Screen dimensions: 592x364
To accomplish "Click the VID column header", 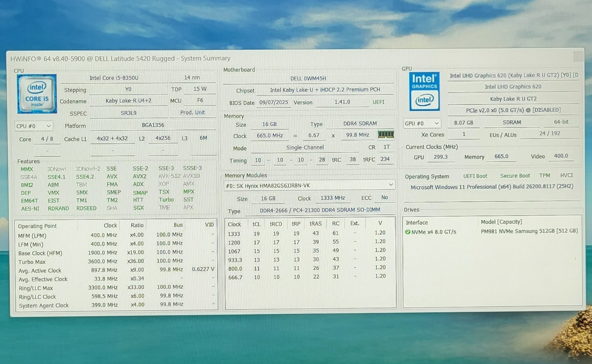I will [209, 225].
